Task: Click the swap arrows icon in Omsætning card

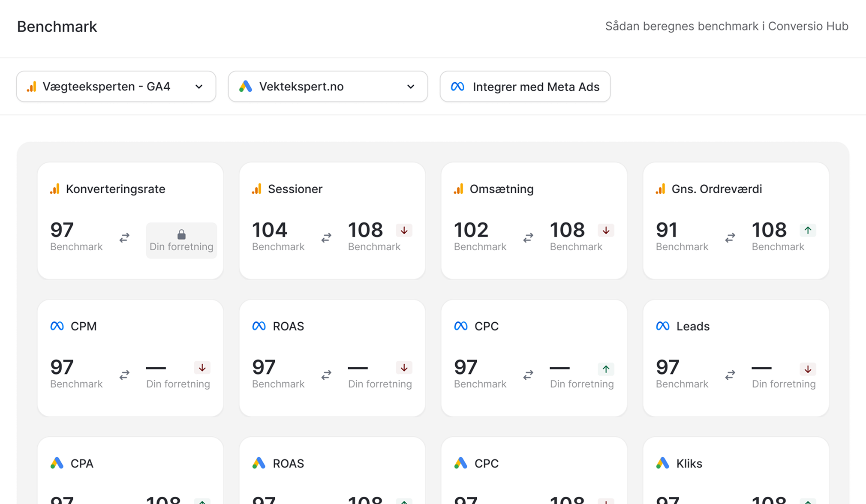Action: point(528,237)
